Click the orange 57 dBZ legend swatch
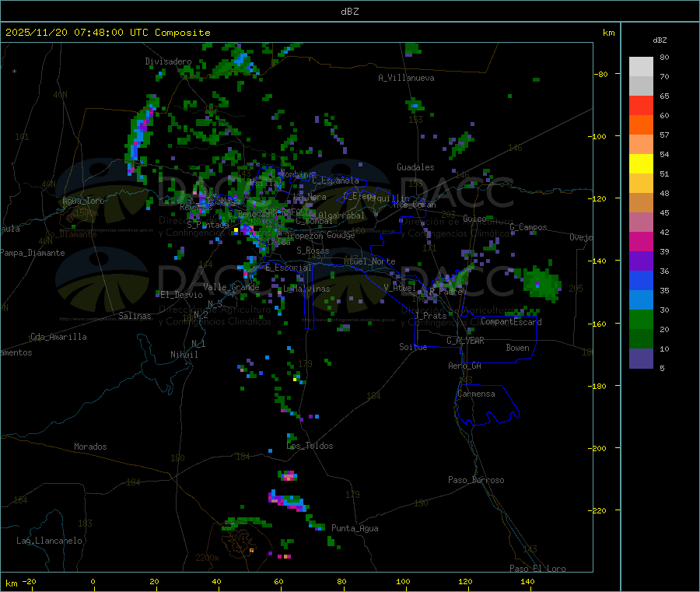The width and height of the screenshot is (700, 592). (641, 125)
